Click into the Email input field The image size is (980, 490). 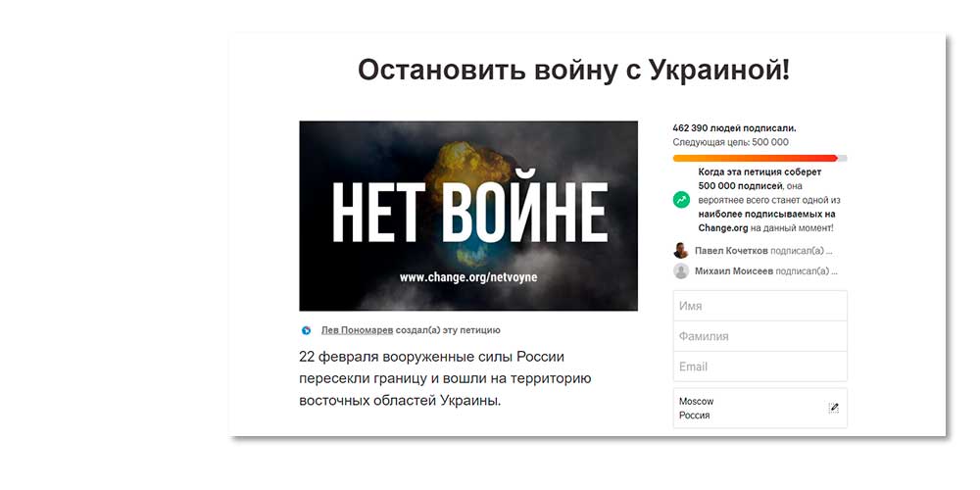759,367
